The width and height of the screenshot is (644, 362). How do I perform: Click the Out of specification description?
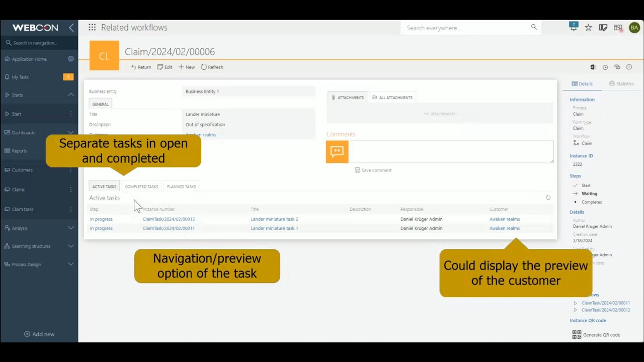click(x=205, y=125)
